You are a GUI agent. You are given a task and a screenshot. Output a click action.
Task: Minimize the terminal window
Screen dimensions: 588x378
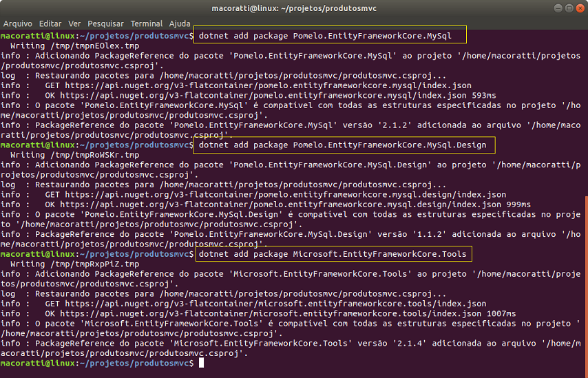click(558, 8)
